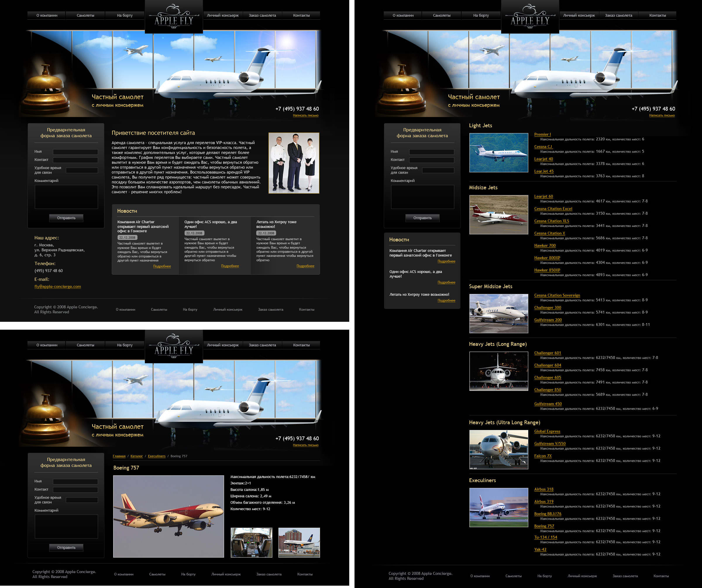702x588 pixels.
Task: Click the Light Jets category airplane thumbnail
Action: [498, 153]
